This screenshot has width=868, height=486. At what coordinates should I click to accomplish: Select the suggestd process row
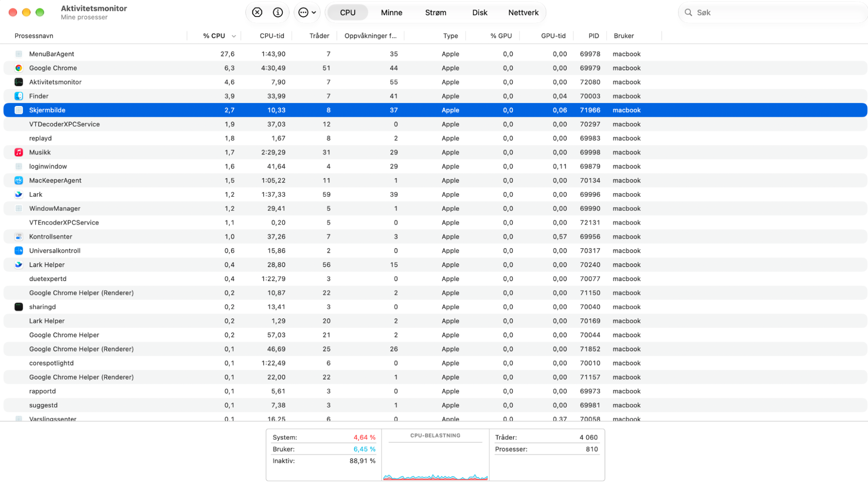[x=436, y=405]
